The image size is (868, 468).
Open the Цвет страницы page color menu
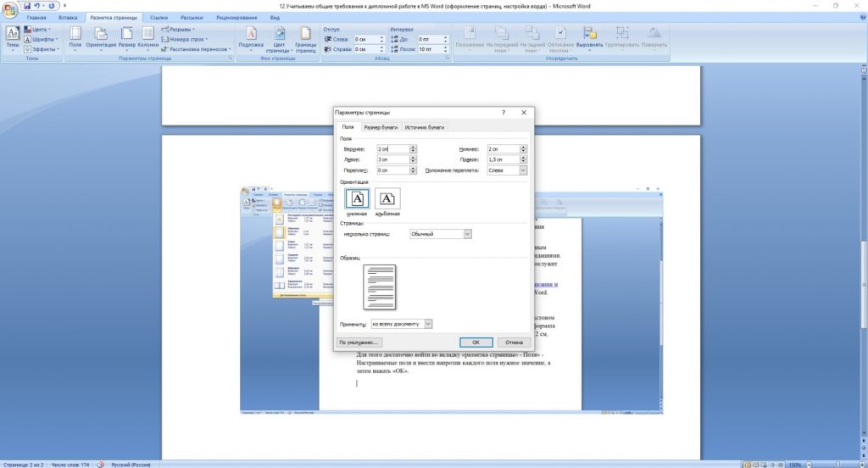click(x=279, y=39)
